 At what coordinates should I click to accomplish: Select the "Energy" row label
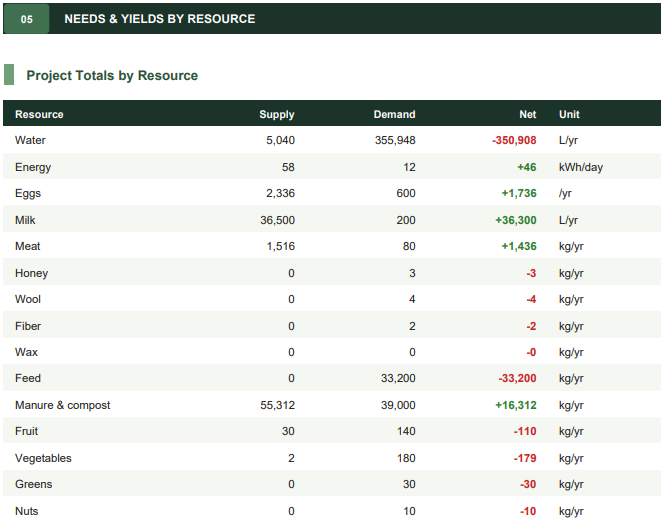(x=33, y=167)
